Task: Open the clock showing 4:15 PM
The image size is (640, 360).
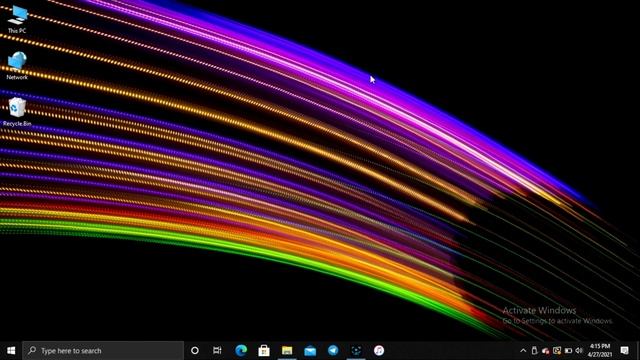Action: (600, 351)
